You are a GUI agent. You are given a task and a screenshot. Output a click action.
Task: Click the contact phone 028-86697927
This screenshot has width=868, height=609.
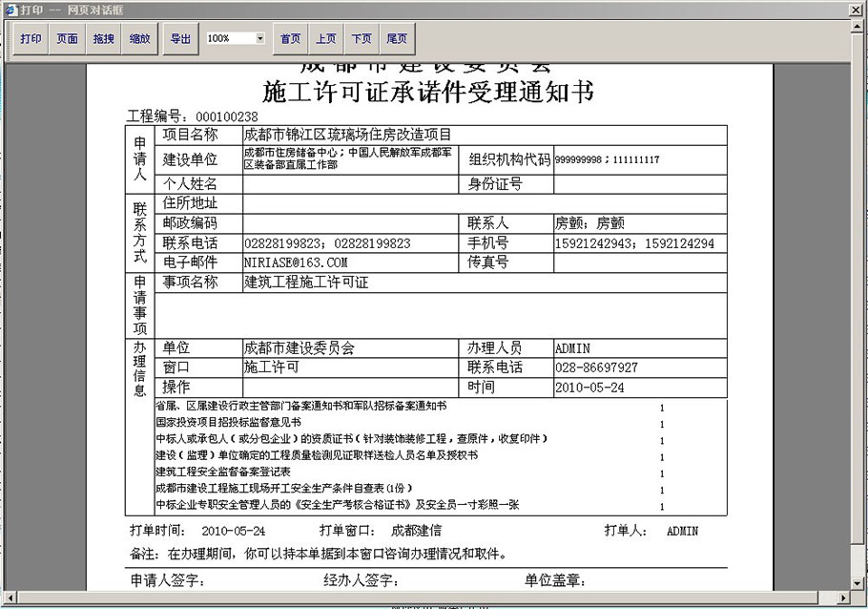click(x=597, y=367)
